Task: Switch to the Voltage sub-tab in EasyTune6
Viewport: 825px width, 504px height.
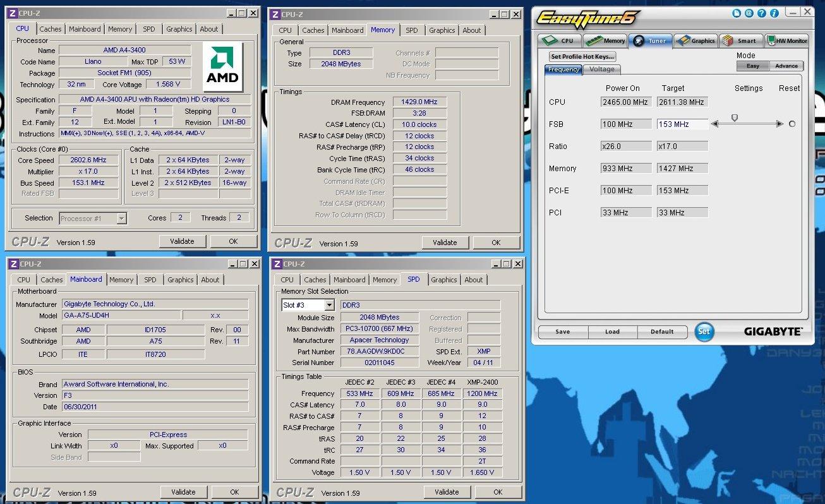Action: (x=602, y=69)
